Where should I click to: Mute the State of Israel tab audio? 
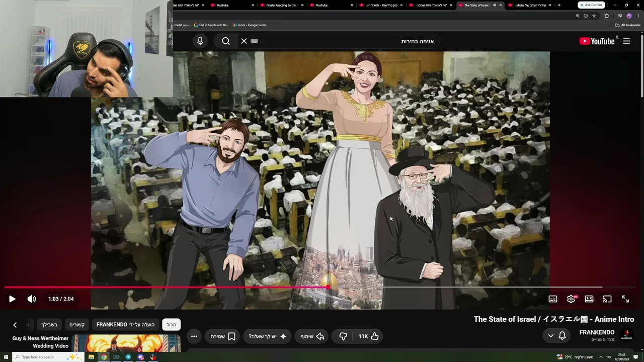495,5
